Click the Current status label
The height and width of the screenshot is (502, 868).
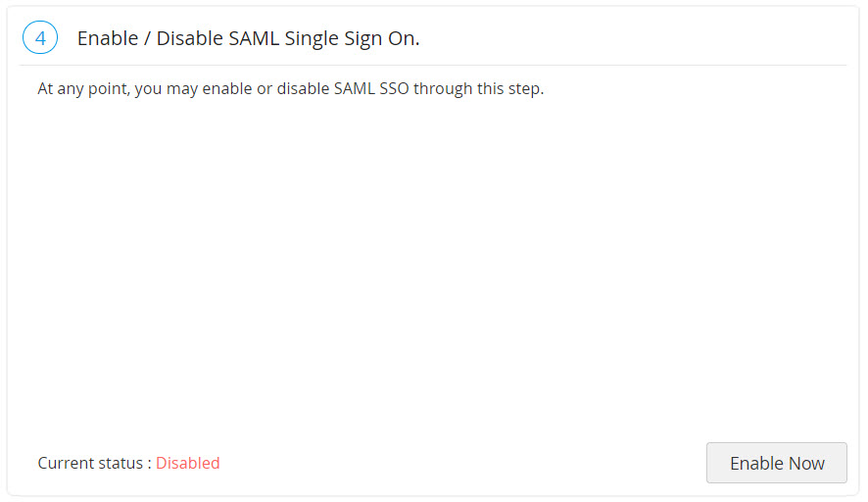(92, 463)
